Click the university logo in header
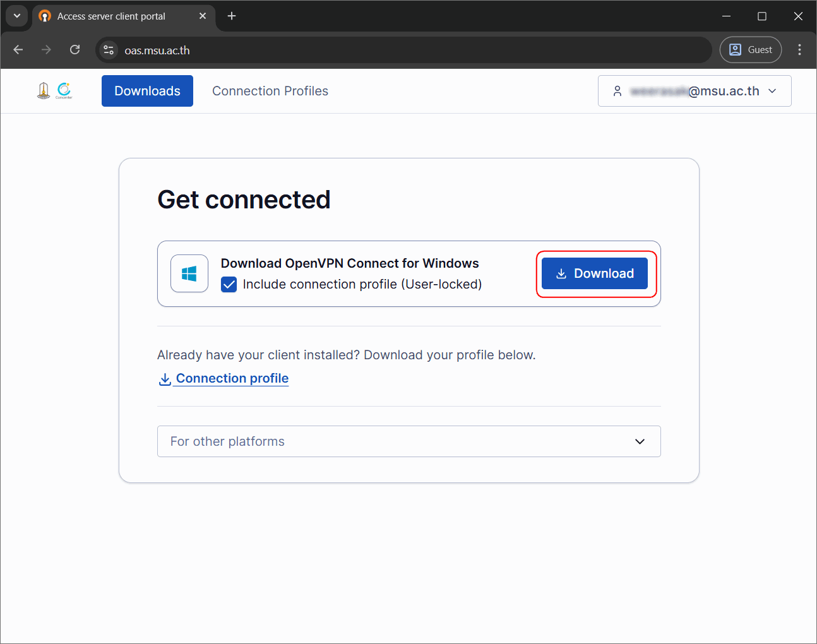The image size is (817, 644). pyautogui.click(x=44, y=91)
